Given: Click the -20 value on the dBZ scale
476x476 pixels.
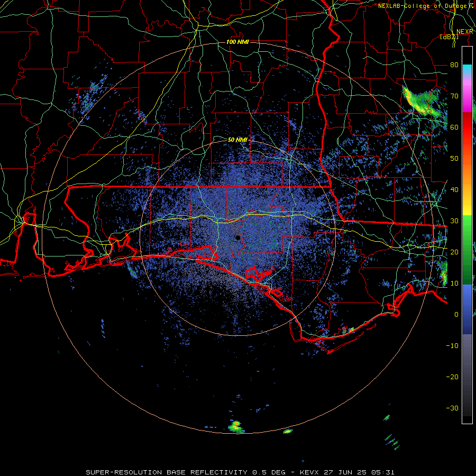Looking at the screenshot, I should [452, 377].
